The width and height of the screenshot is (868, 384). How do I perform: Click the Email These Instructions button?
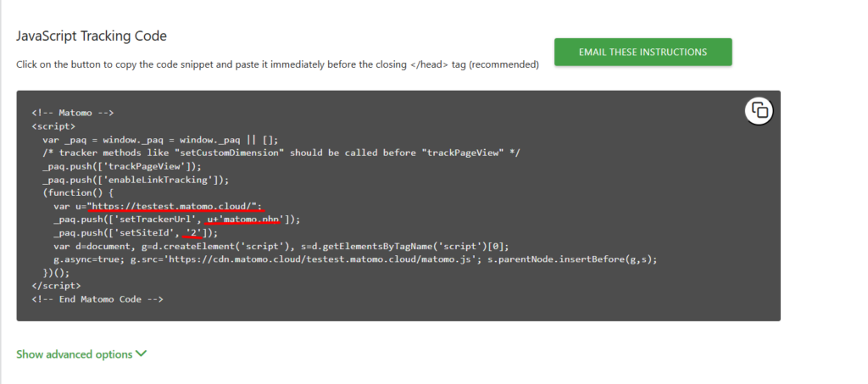click(643, 52)
